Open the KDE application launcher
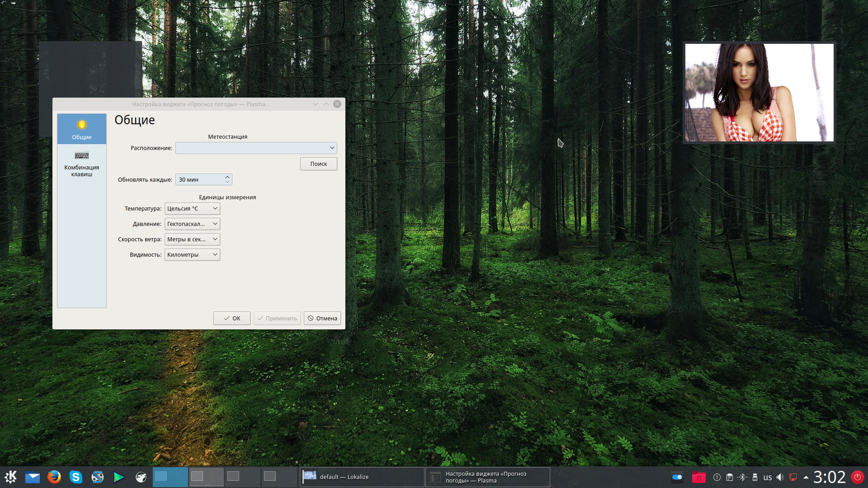868x488 pixels. tap(10, 477)
